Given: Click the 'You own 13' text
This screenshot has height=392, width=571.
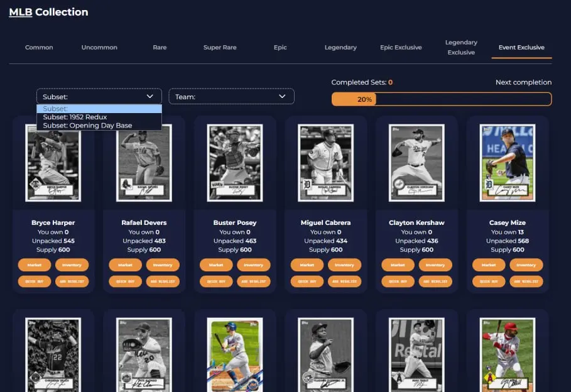Looking at the screenshot, I should tap(508, 232).
